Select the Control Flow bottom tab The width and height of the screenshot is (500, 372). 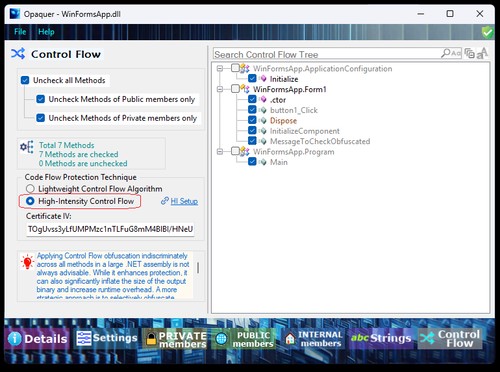(x=451, y=339)
